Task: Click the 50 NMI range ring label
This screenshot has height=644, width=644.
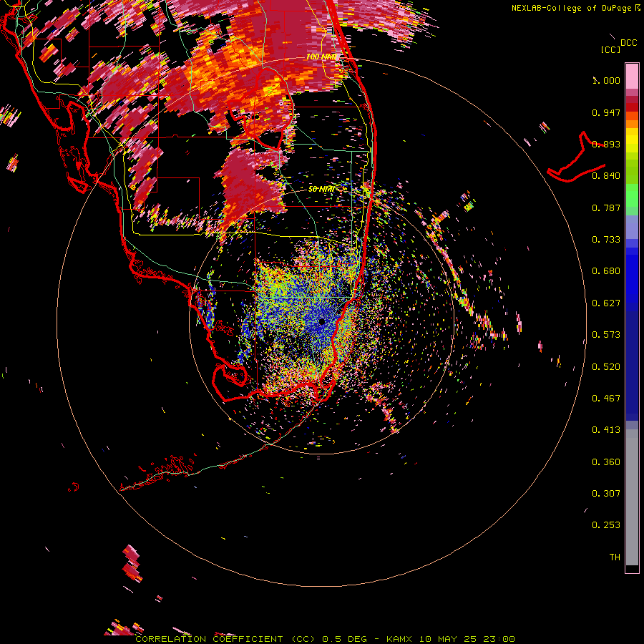Action: [321, 189]
